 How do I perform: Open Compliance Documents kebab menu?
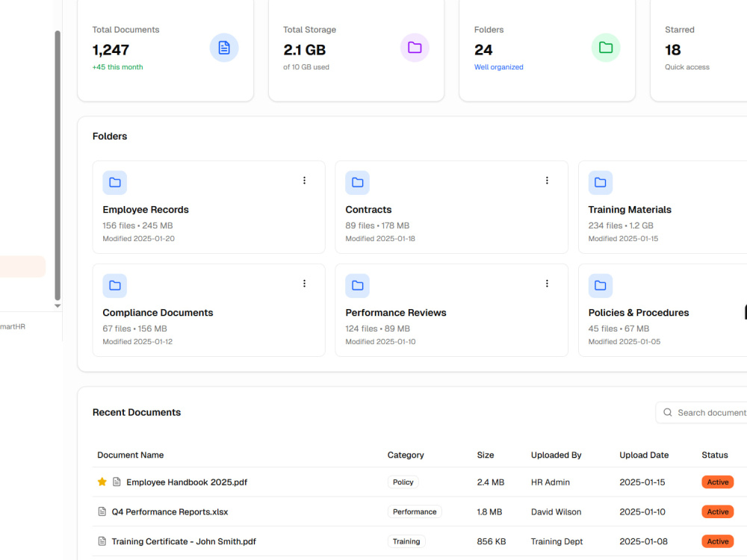[x=305, y=284]
